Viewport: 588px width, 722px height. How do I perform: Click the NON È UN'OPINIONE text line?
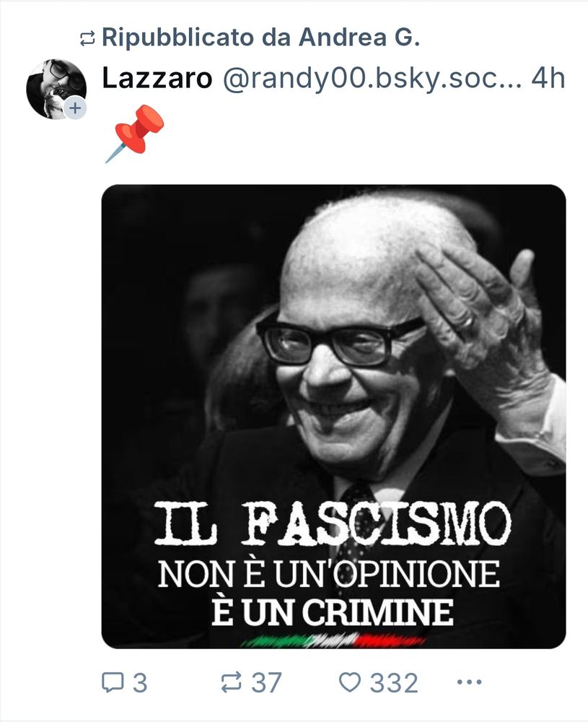[x=329, y=574]
